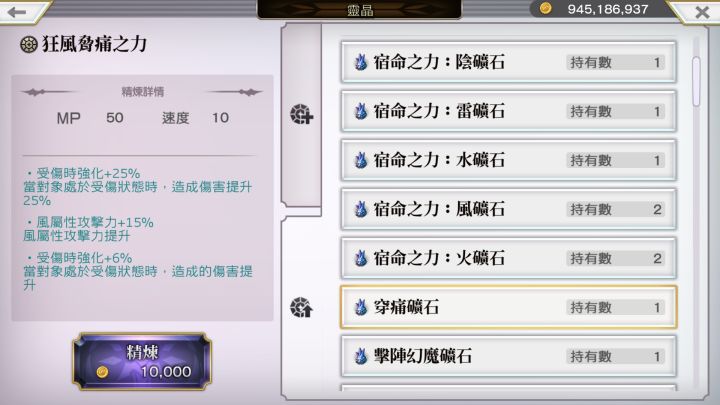This screenshot has width=720, height=405.
Task: Click the blue flame icon on 穿痛礦石
Action: 361,307
